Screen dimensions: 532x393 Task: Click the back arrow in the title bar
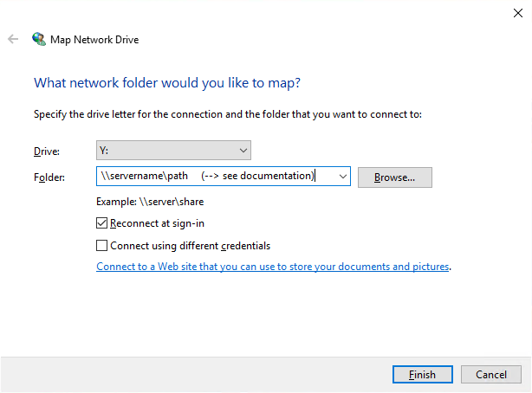(x=13, y=39)
